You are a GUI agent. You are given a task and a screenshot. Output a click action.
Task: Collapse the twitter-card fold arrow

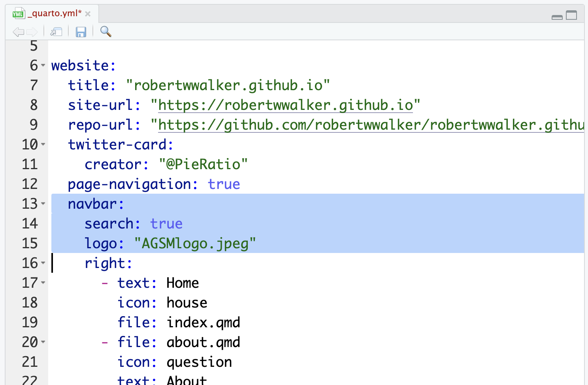click(x=43, y=144)
